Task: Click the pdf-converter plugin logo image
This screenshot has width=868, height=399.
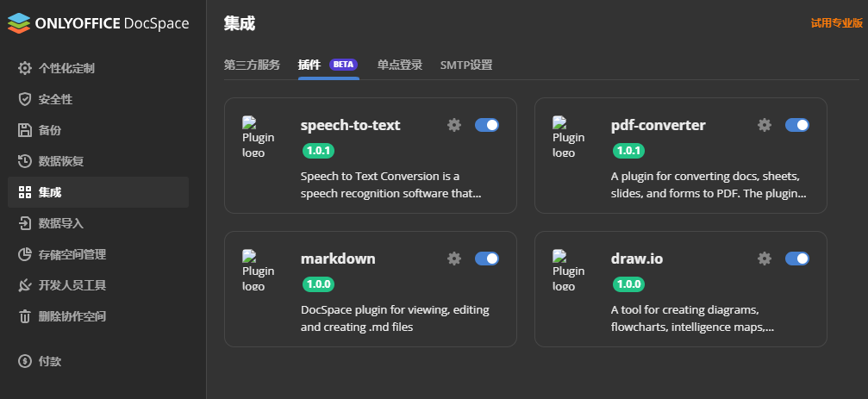Action: [x=569, y=137]
